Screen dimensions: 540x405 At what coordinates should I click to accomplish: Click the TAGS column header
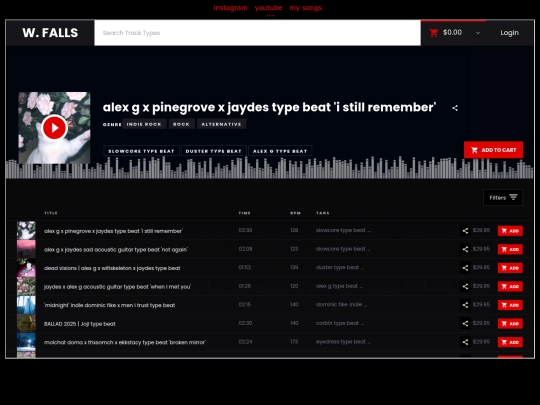323,213
